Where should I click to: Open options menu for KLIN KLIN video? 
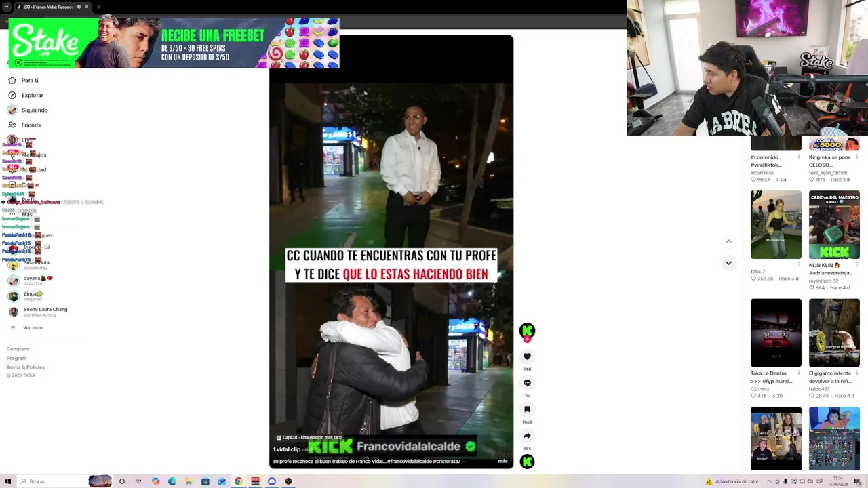click(x=857, y=266)
